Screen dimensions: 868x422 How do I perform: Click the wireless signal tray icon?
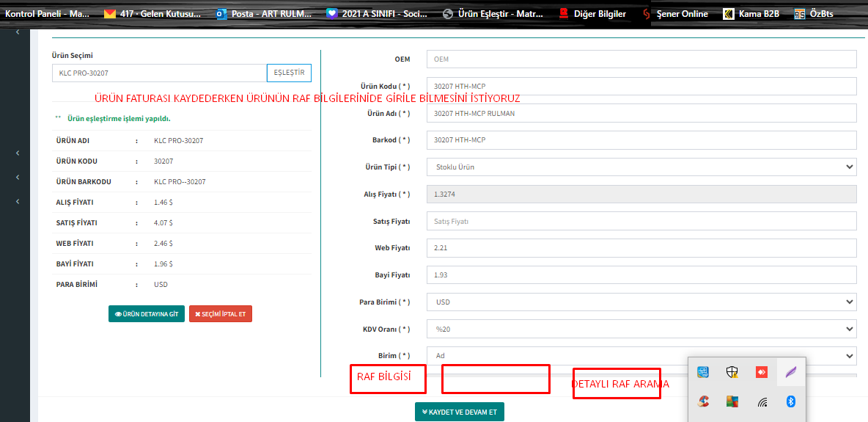(762, 401)
